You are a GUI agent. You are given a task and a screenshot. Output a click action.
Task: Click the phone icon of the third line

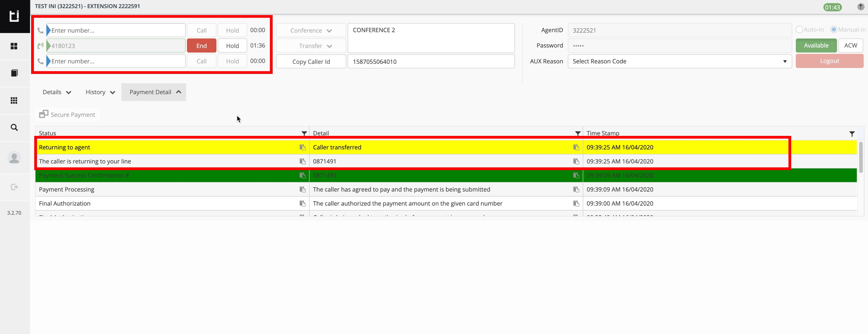tap(40, 61)
